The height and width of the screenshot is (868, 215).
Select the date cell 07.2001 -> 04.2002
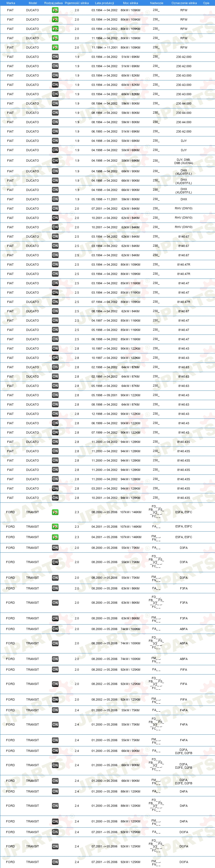point(104,209)
